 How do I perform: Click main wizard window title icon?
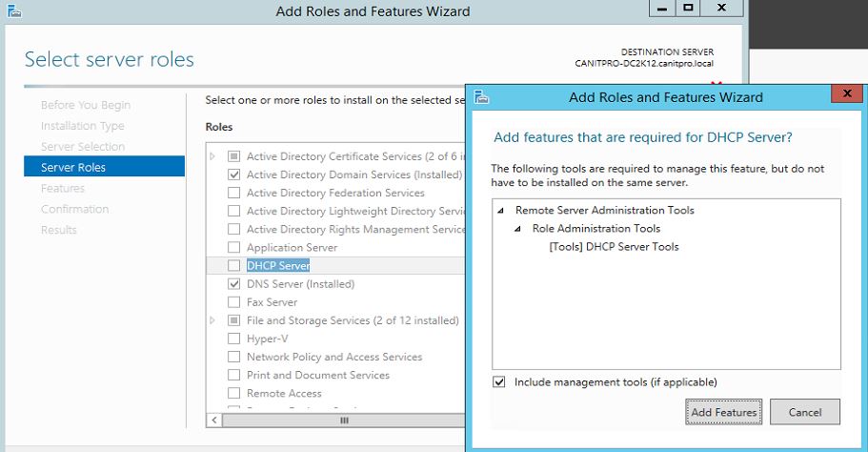[x=11, y=11]
